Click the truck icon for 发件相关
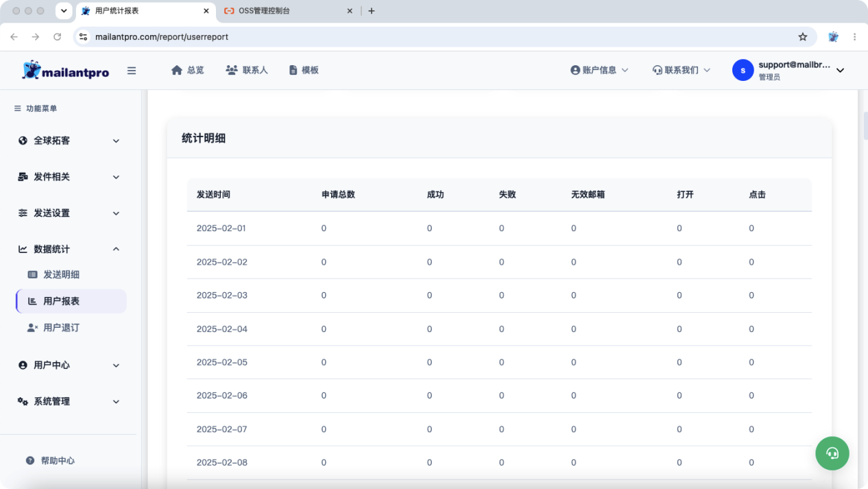Screen dimensions: 868x489 [23, 177]
